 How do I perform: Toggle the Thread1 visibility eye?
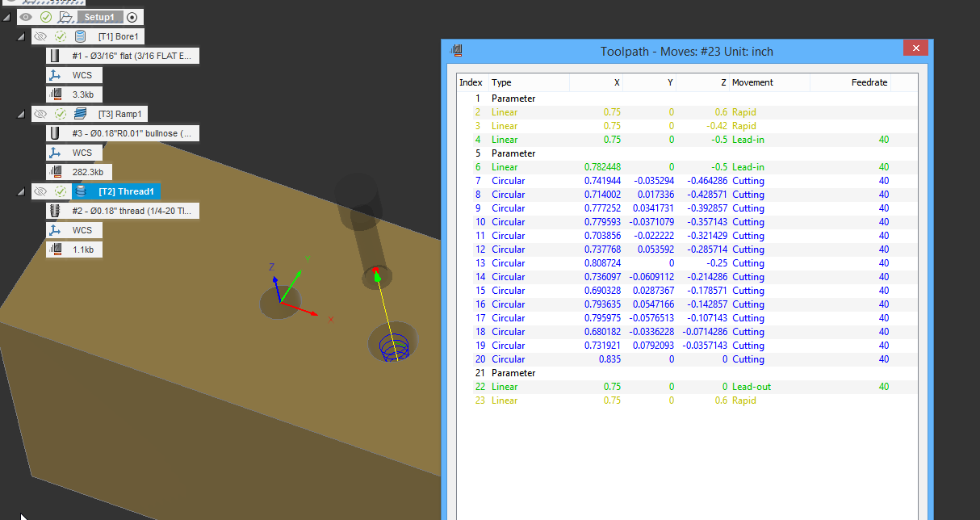coord(41,191)
